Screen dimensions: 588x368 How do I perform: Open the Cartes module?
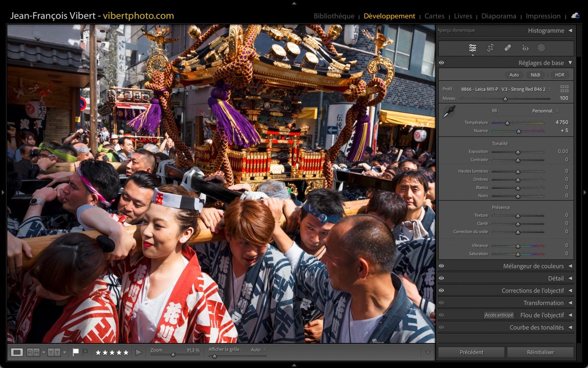[x=434, y=16]
